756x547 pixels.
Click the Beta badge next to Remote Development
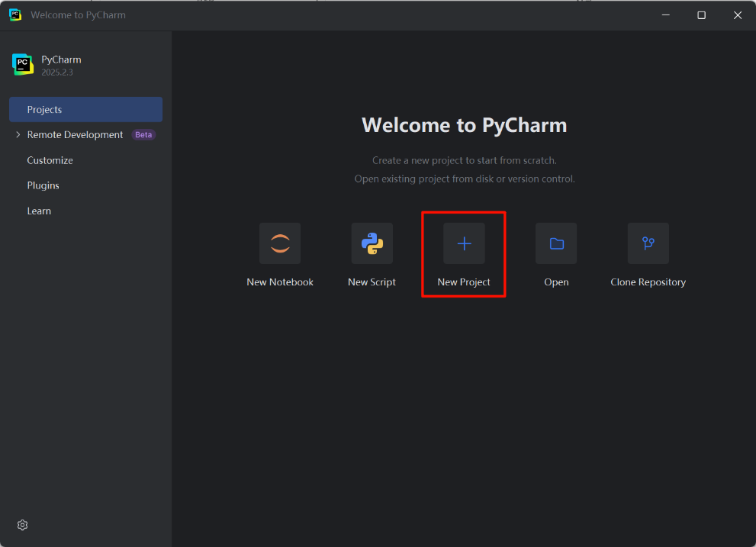coord(143,134)
